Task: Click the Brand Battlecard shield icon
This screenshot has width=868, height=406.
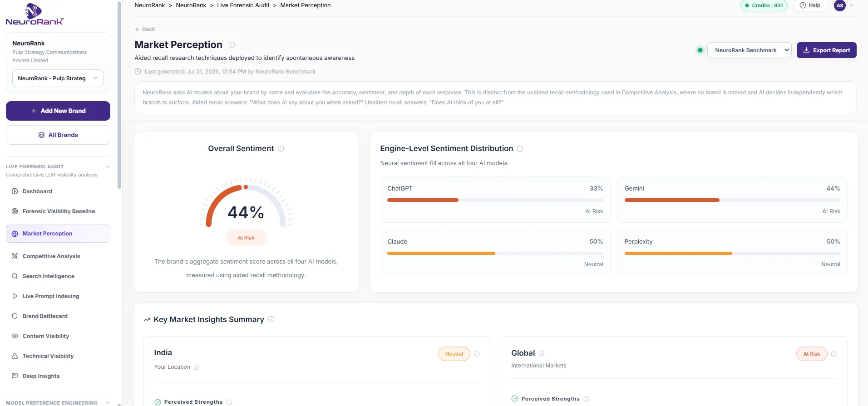Action: [x=15, y=316]
